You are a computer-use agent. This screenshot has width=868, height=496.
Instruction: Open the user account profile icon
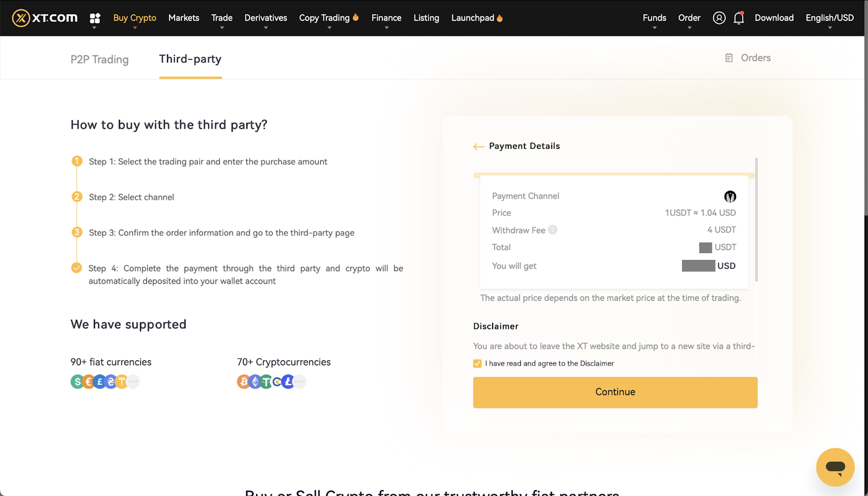click(719, 18)
